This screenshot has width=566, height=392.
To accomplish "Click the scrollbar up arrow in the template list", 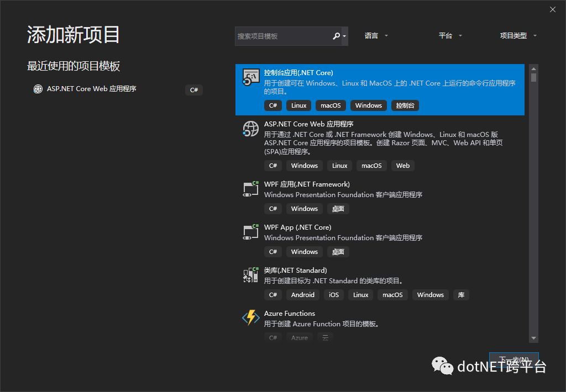I will point(533,68).
